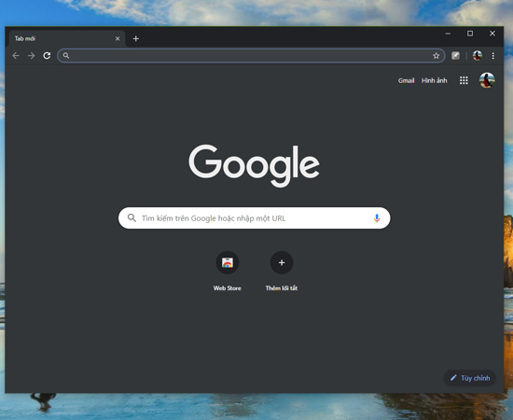Go back with the back arrow

(x=15, y=56)
